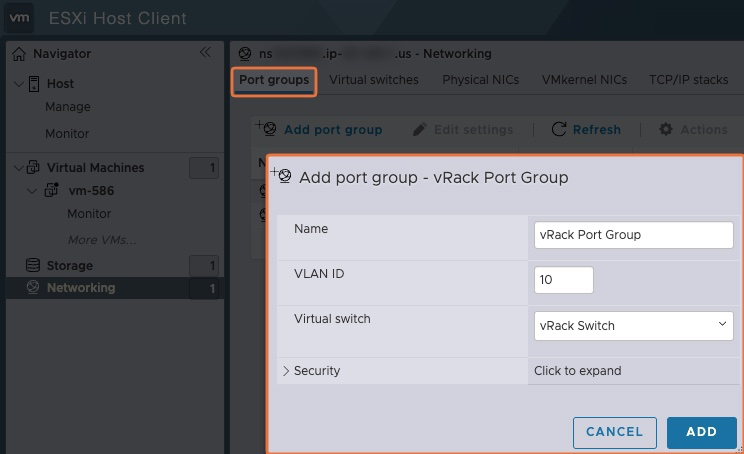Select the Storage navigator label
Viewport: 744px width, 454px height.
click(x=70, y=266)
